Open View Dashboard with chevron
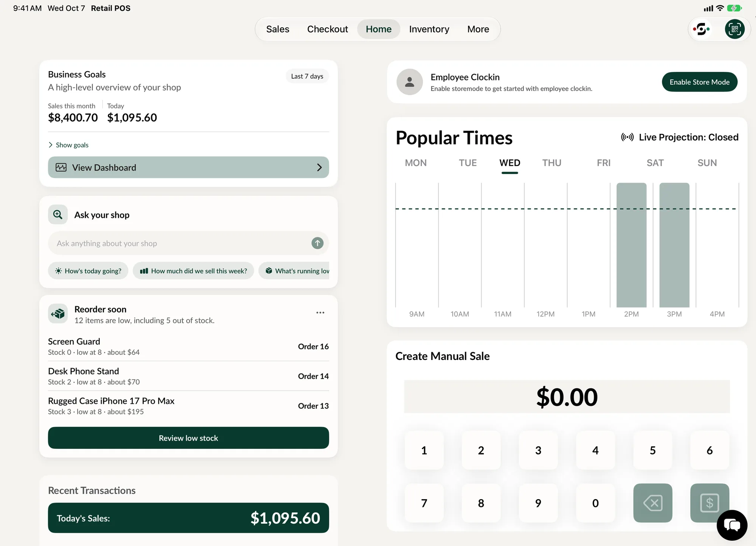Viewport: 756px width, 546px height. click(x=188, y=168)
